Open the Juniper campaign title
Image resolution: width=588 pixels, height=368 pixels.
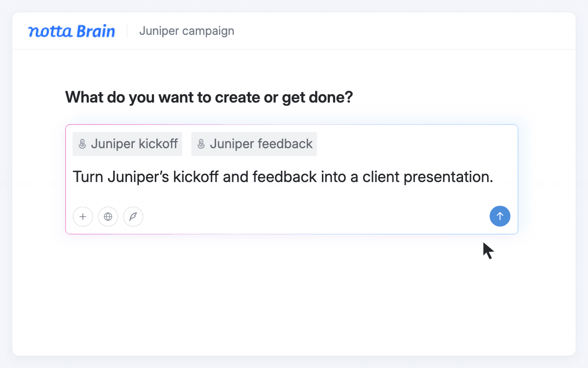[187, 31]
